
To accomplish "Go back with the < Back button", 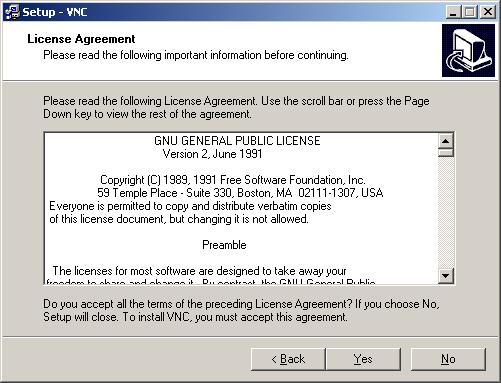I will pyautogui.click(x=288, y=359).
